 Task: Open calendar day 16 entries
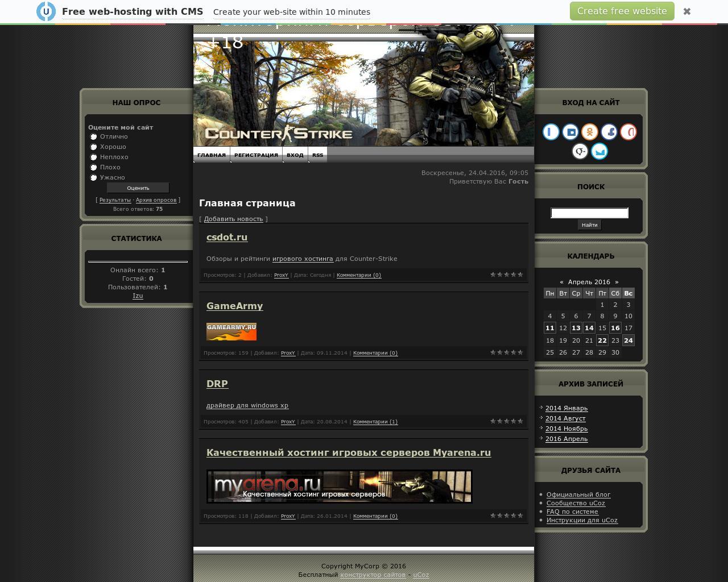(x=615, y=328)
